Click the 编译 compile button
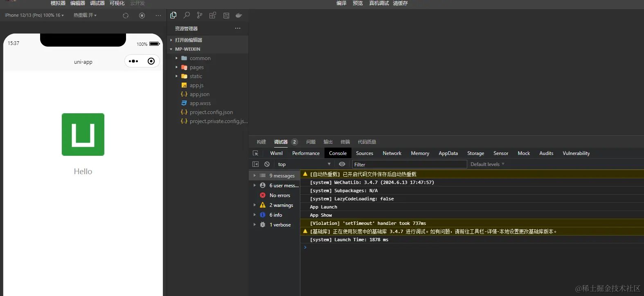Viewport: 644px width, 296px height. (x=341, y=3)
